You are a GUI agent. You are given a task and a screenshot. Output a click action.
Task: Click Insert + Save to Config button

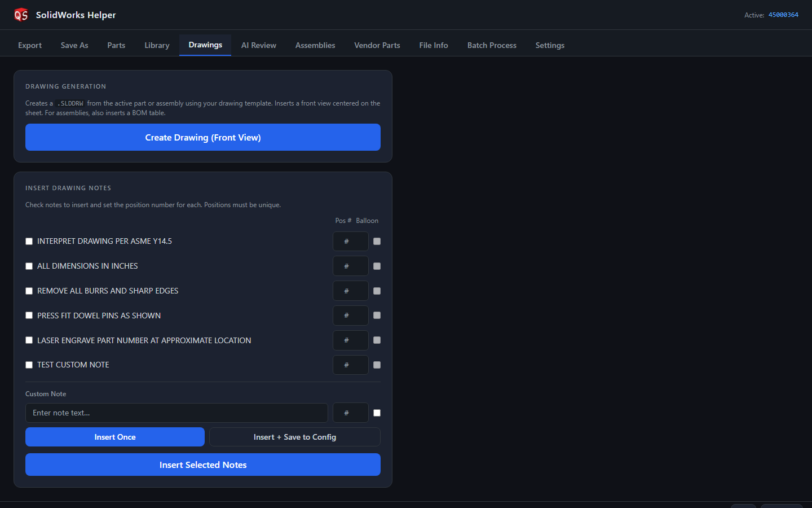click(x=295, y=437)
